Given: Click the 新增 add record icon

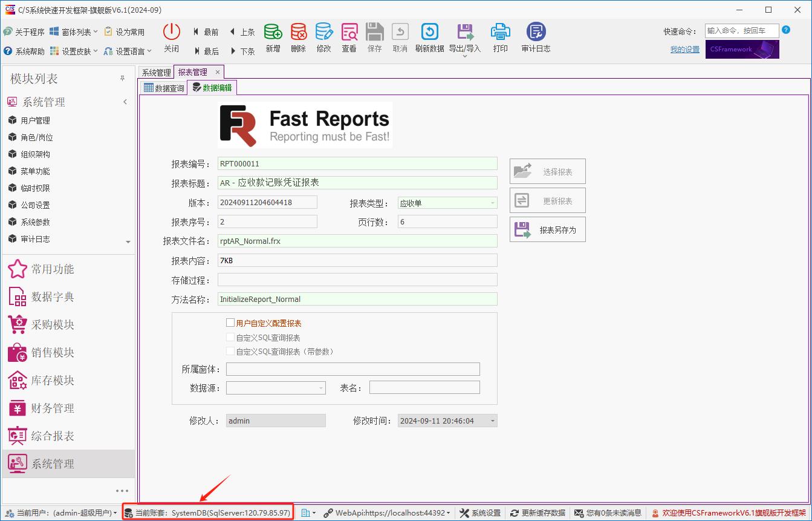Looking at the screenshot, I should pyautogui.click(x=273, y=32).
